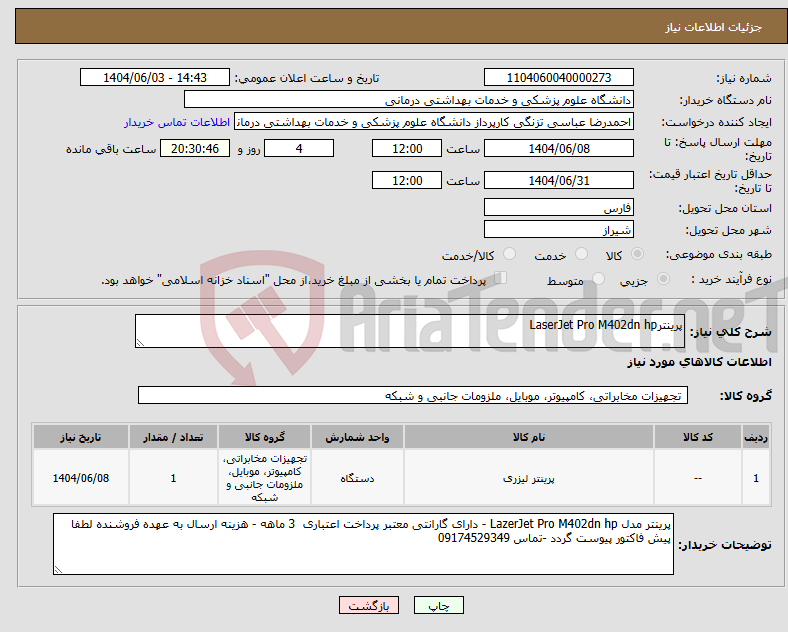Click the delivery province field فارس
This screenshot has height=632, width=788.
tap(558, 207)
